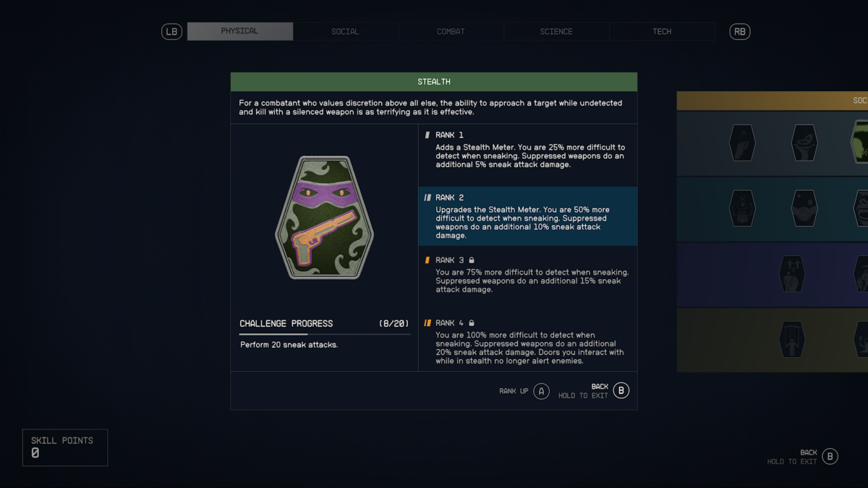Click the LB bumper icon
Screen dimensions: 868x488
click(x=171, y=32)
